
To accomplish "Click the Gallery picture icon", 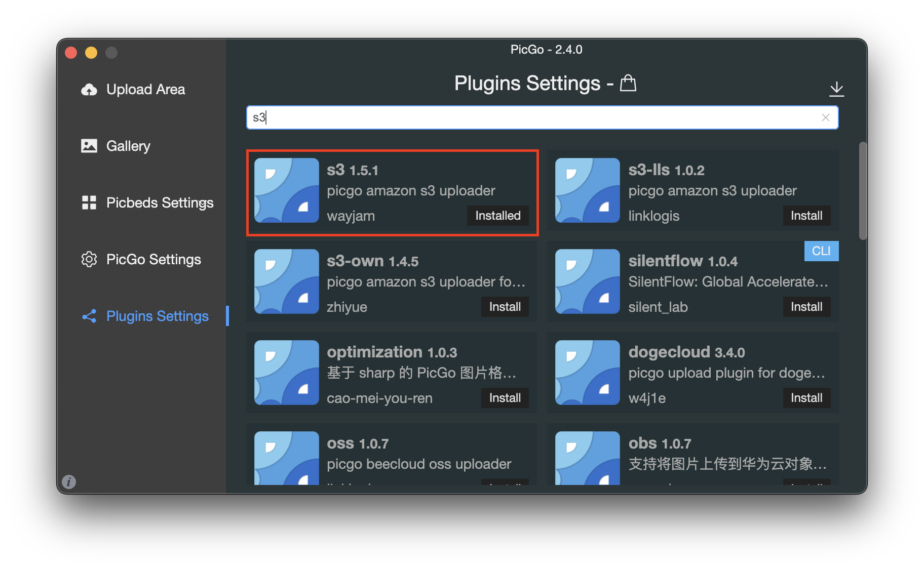I will click(x=89, y=146).
